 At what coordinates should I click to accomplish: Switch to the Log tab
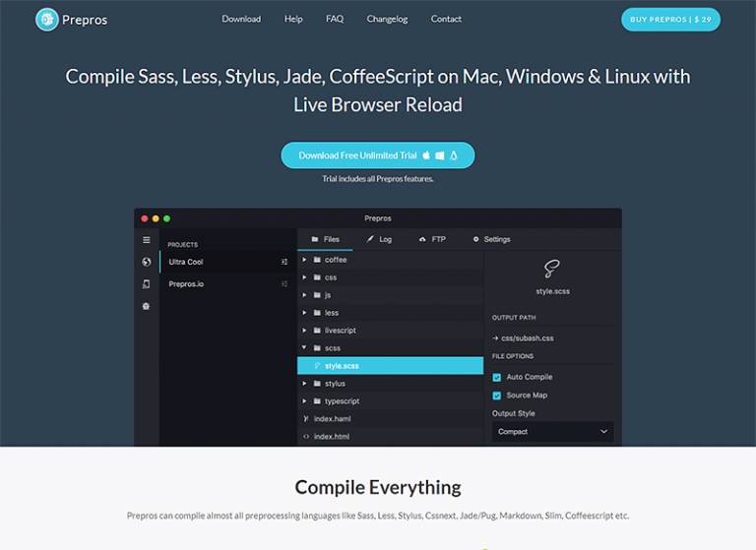pos(379,239)
